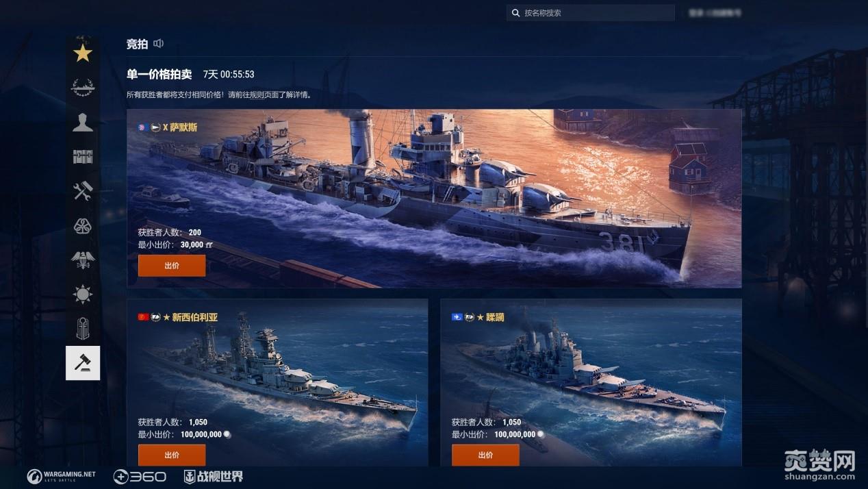The height and width of the screenshot is (489, 868).
Task: Place a bid on 新西伯利亚
Action: 172,455
